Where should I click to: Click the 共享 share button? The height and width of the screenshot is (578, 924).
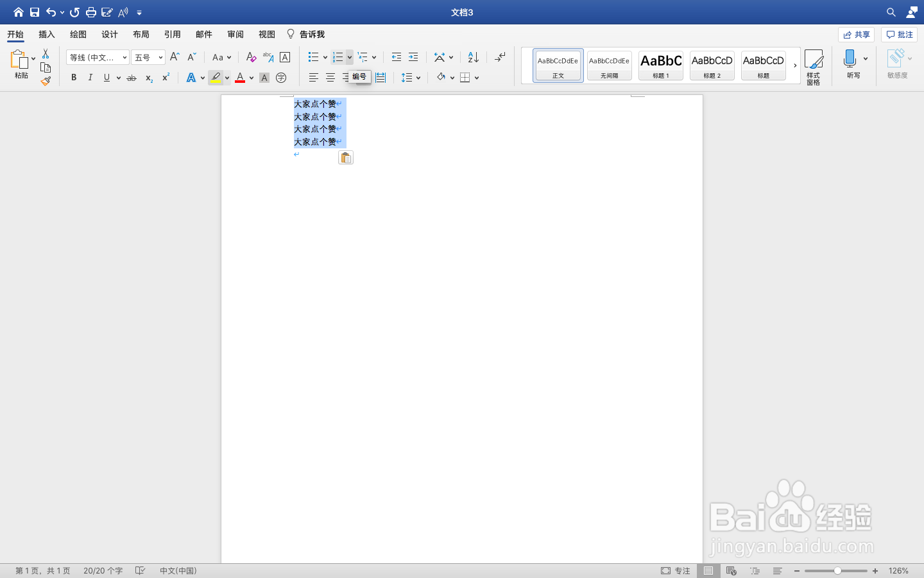pyautogui.click(x=857, y=35)
